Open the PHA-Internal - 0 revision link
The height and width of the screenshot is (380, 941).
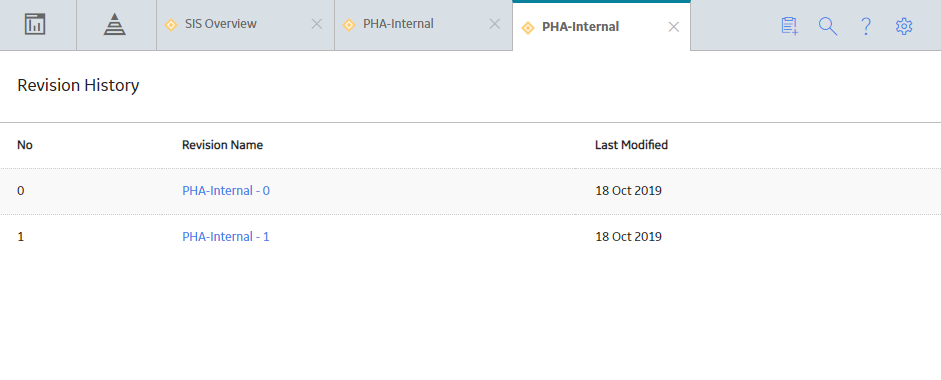(x=226, y=191)
